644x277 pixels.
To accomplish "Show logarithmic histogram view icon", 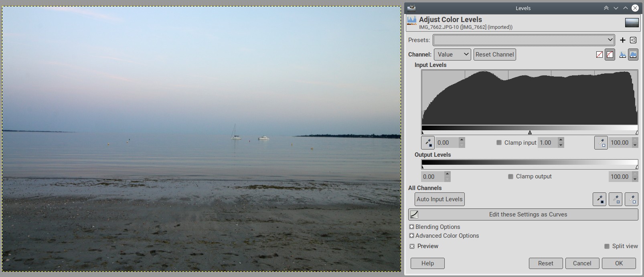I will (633, 55).
